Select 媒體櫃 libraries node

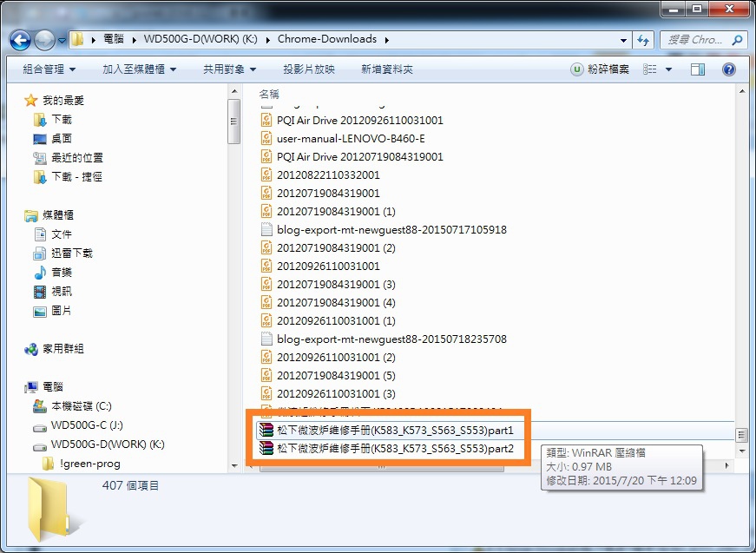pyautogui.click(x=58, y=215)
